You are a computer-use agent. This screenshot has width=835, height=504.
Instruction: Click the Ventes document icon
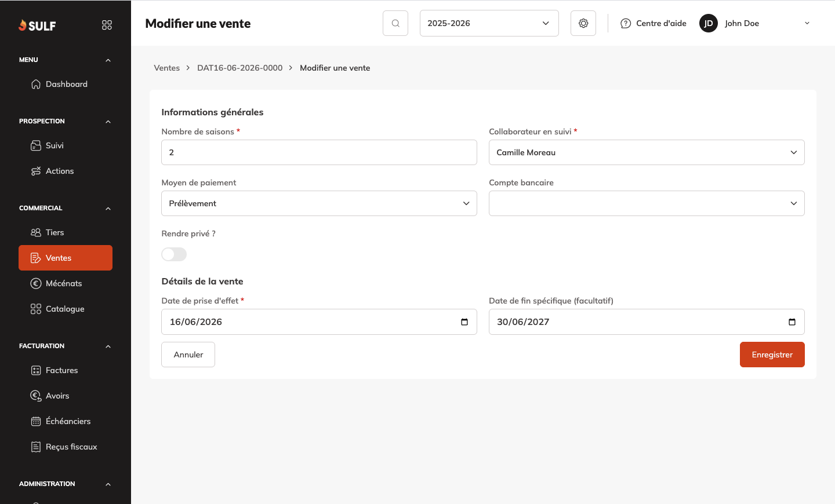coord(36,258)
